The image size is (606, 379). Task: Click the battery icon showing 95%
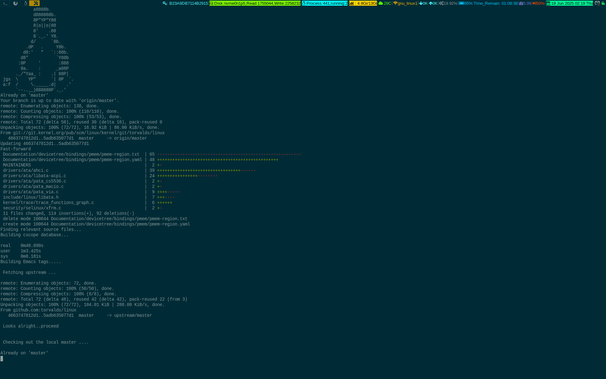pos(461,3)
